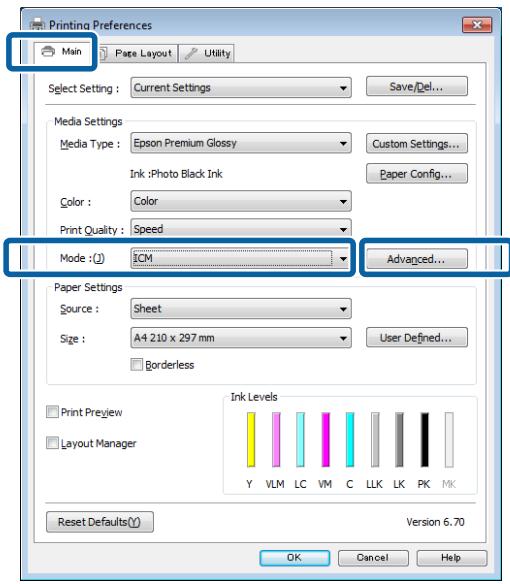Click the VLM ink level bar
The image size is (510, 584).
pyautogui.click(x=276, y=439)
